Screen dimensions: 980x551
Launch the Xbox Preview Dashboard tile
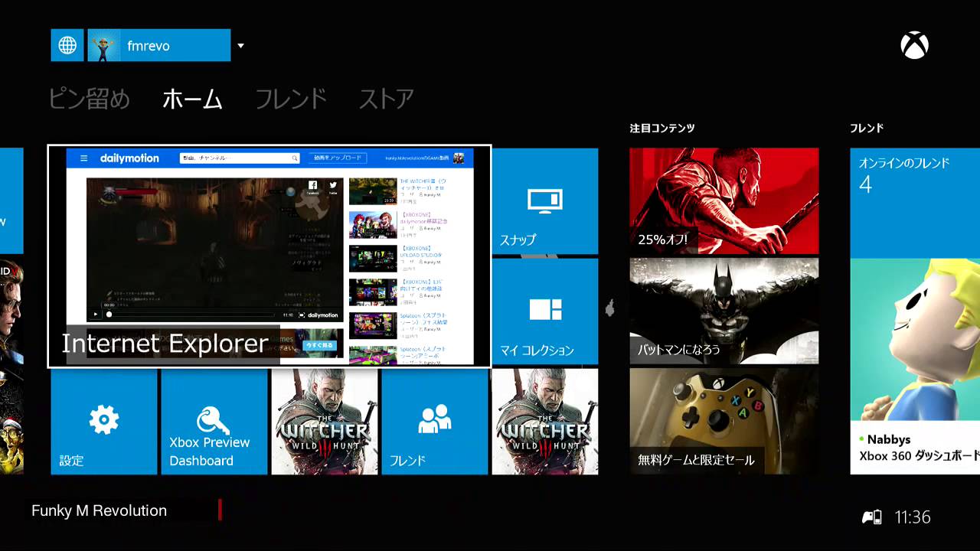tap(214, 422)
